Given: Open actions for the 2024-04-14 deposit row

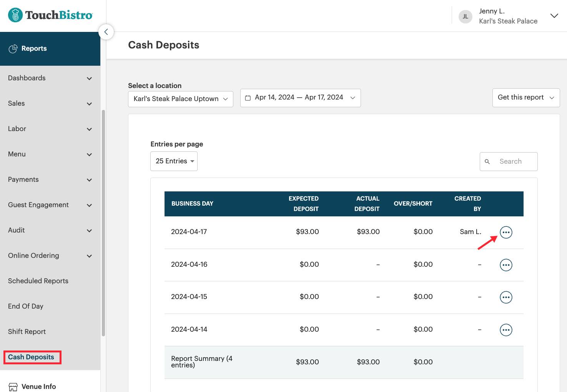Looking at the screenshot, I should click(x=506, y=329).
